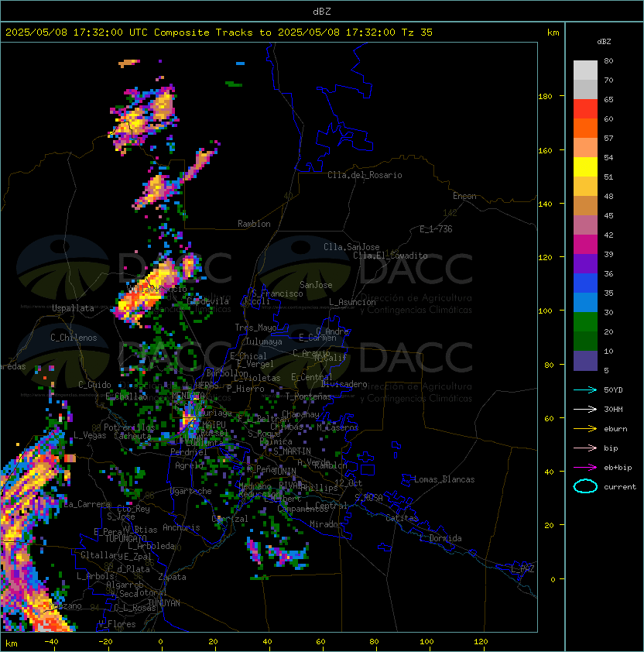The image size is (644, 652).
Task: Click the 'Tz 35' threshold text in header
Action: (417, 33)
